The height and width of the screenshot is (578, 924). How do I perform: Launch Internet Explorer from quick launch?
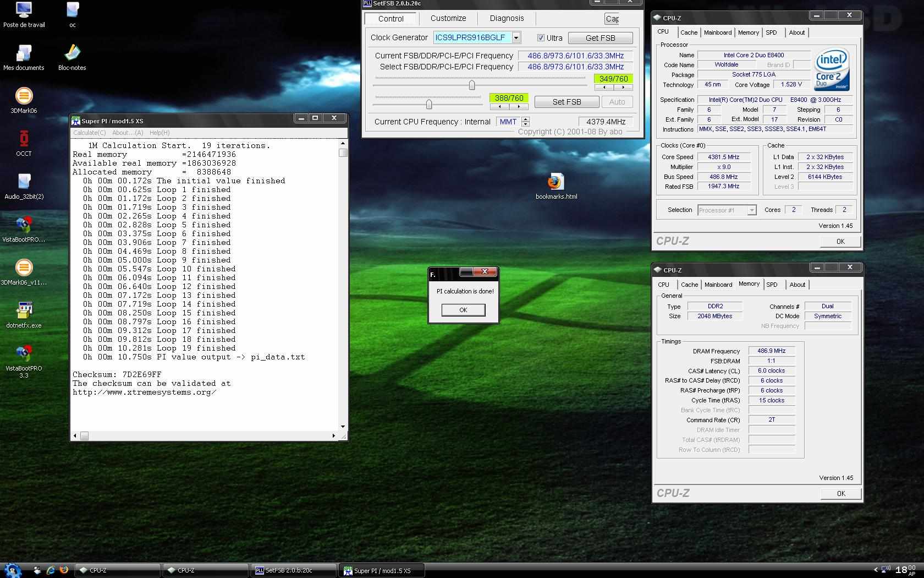pos(51,570)
